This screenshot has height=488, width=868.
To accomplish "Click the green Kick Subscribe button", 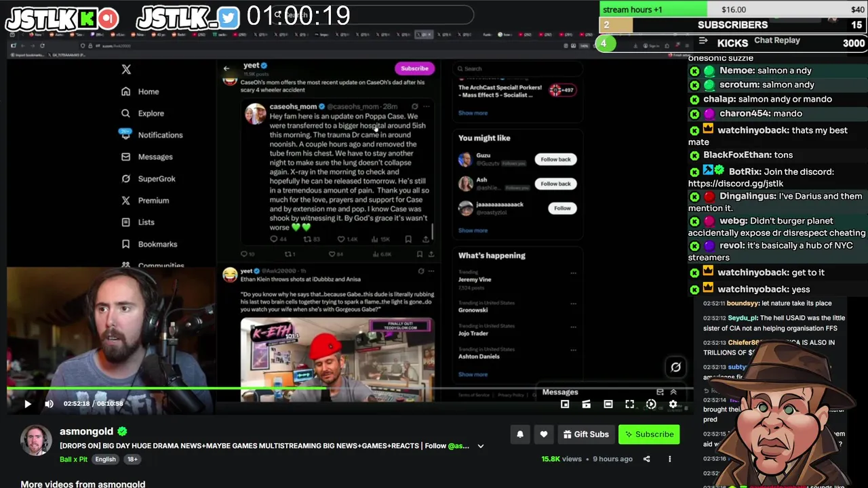I will 649,434.
